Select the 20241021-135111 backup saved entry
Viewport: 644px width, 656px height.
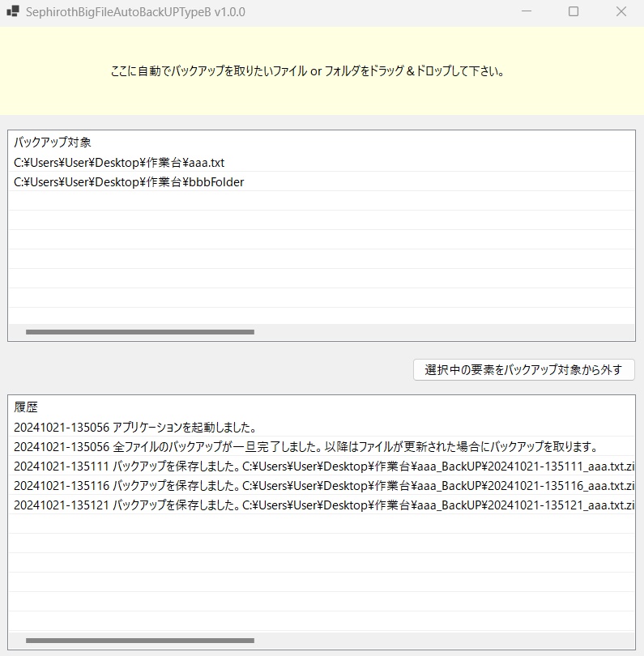click(322, 466)
